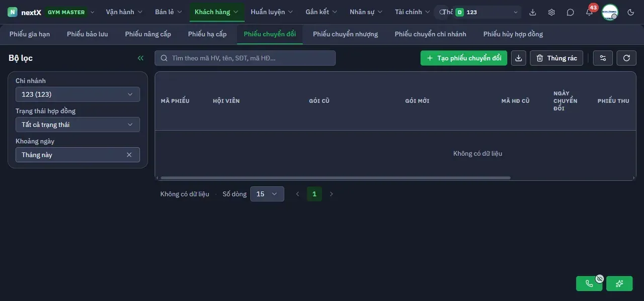Open notifications bell with 43 badge

[x=589, y=12]
